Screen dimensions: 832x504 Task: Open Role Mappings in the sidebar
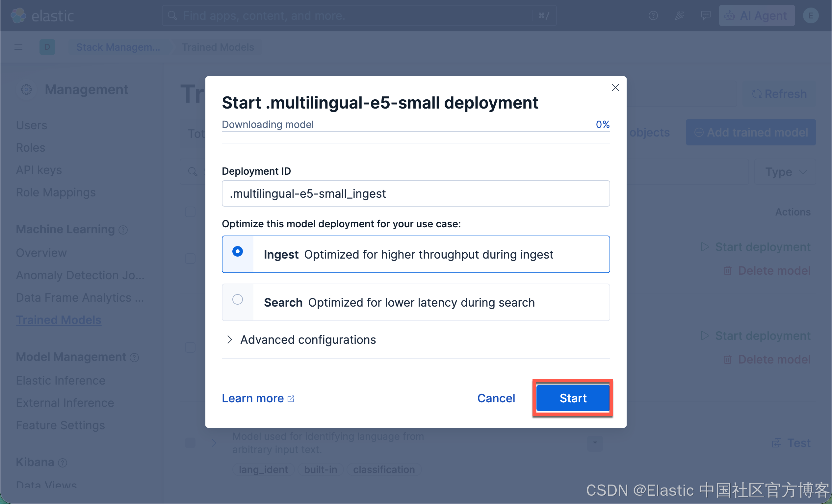coord(56,192)
